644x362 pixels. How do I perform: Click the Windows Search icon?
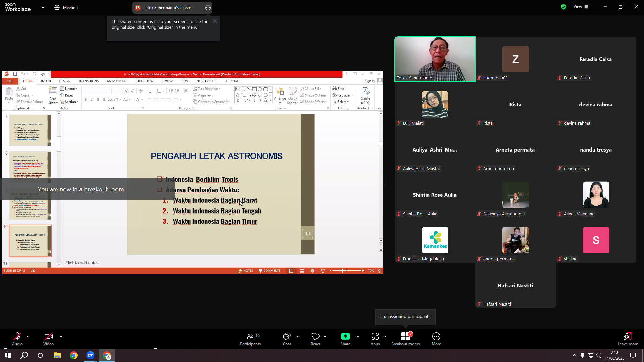tap(24, 355)
